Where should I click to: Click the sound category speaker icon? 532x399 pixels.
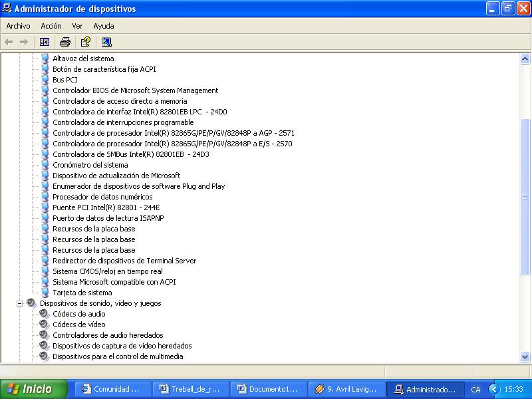[x=31, y=303]
